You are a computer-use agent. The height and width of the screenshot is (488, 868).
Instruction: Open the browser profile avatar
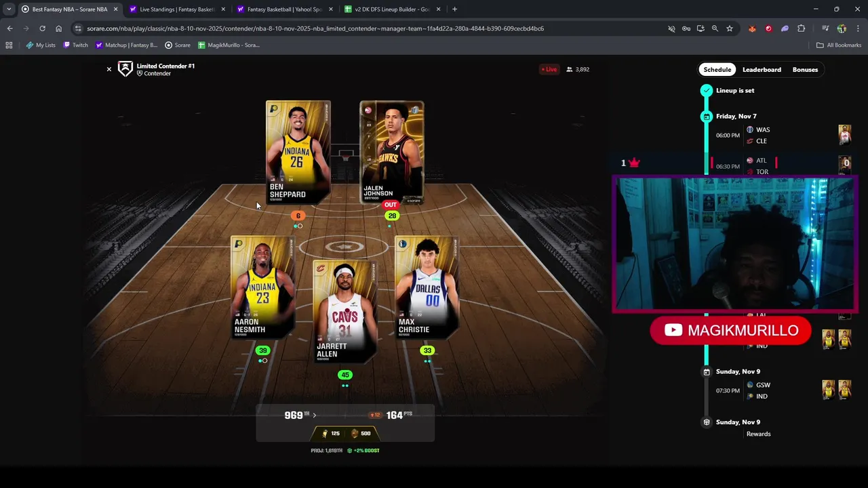[x=842, y=28]
